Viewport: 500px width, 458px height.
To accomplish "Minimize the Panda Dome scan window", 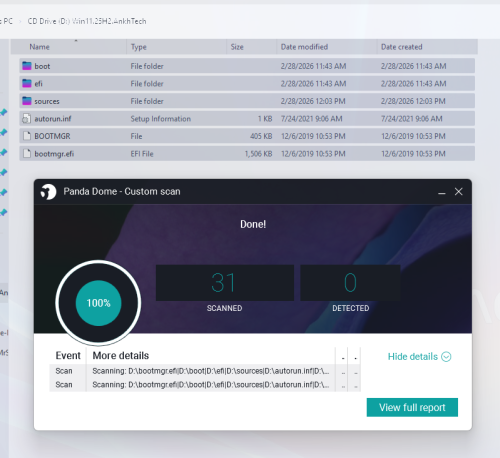I will 442,192.
